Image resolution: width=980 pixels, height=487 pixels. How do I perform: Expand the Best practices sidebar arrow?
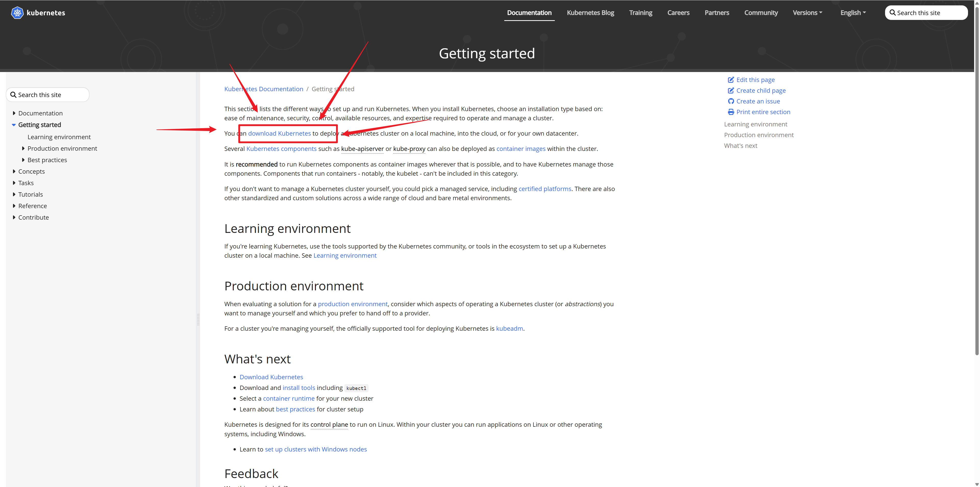pos(23,160)
